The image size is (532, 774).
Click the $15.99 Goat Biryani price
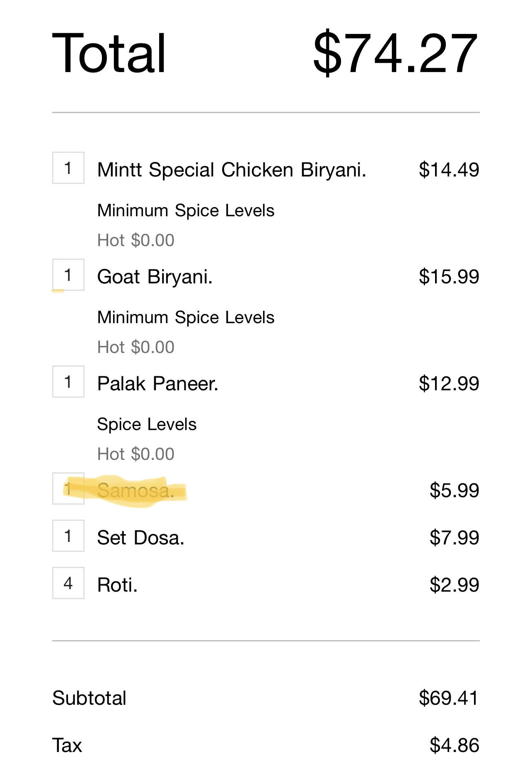(x=449, y=276)
